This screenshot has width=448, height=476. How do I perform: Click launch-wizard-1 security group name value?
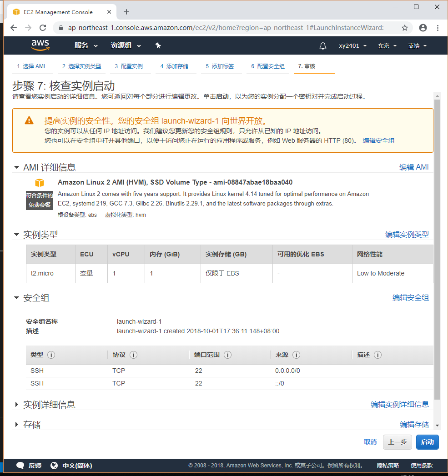[x=139, y=321]
